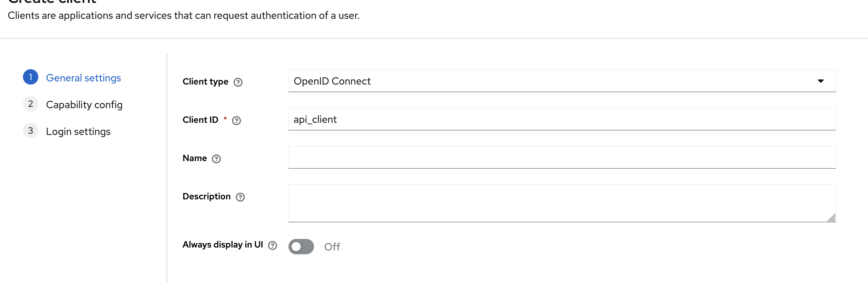Open the Client type help tooltip

click(239, 82)
